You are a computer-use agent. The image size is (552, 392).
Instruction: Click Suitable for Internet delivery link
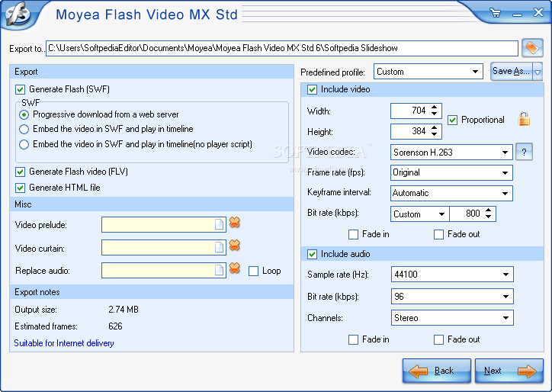pos(64,343)
